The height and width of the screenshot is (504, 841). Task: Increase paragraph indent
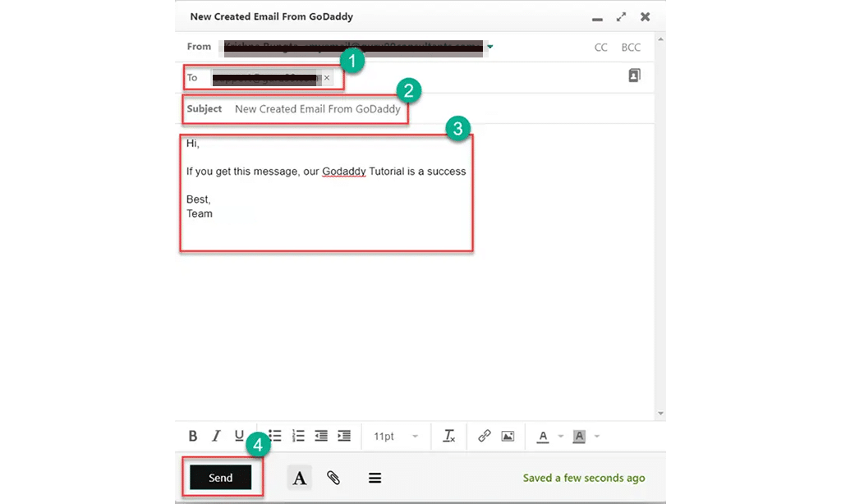coord(344,436)
